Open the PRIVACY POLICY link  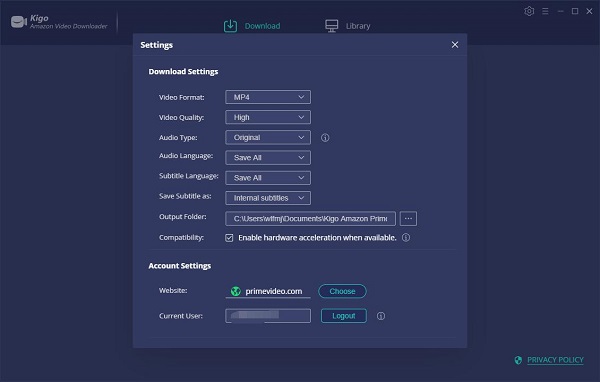point(555,360)
